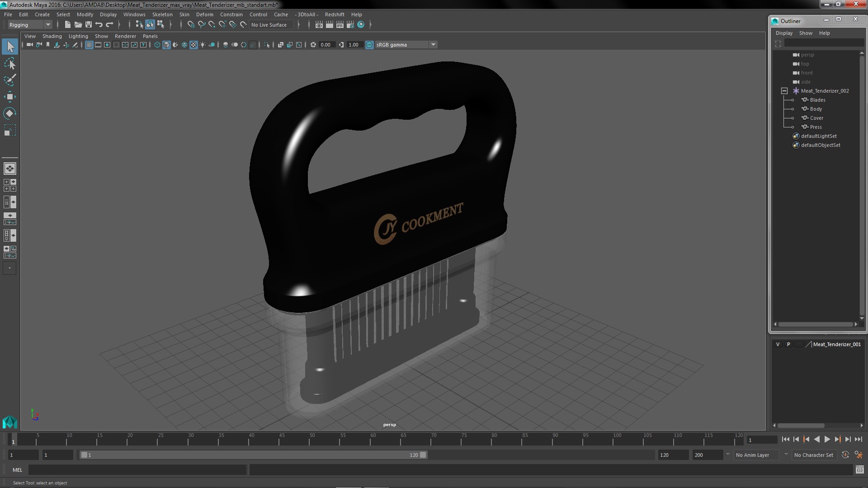This screenshot has width=868, height=488.
Task: Select the Body node in Outliner
Action: tap(816, 109)
